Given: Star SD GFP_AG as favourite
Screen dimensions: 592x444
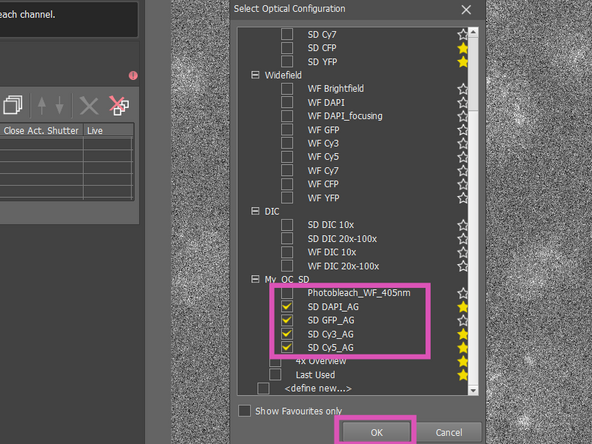Looking at the screenshot, I should (462, 321).
